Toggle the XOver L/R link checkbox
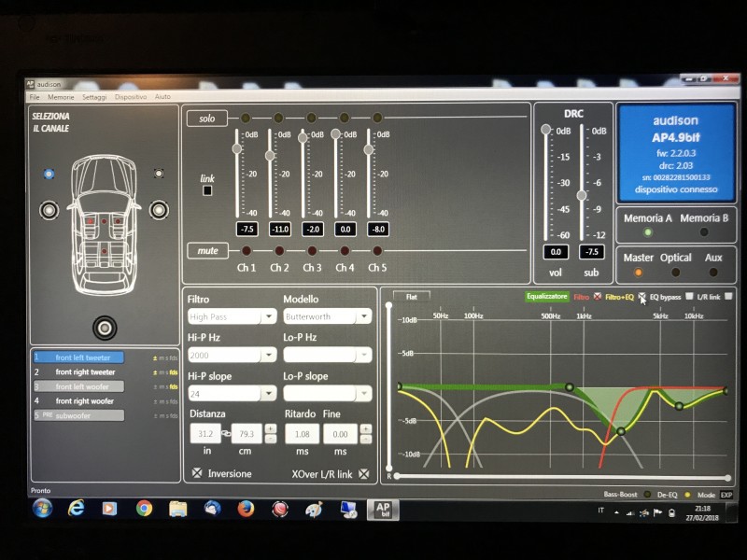The height and width of the screenshot is (560, 747). [364, 474]
